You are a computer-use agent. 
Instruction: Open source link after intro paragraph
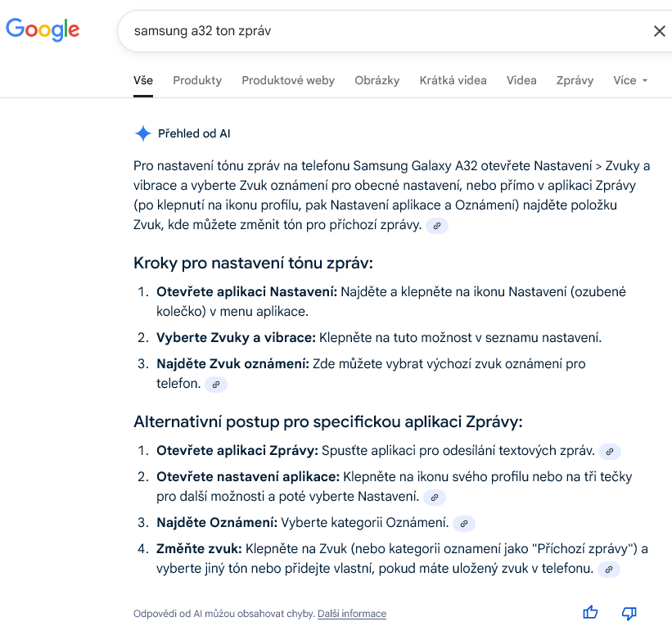coord(437,225)
